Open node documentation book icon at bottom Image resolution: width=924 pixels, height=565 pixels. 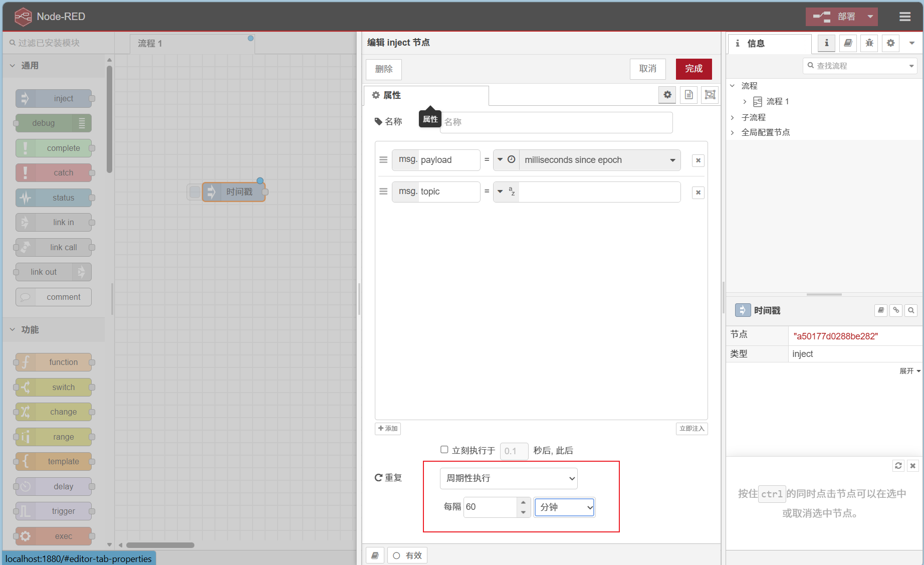point(375,555)
